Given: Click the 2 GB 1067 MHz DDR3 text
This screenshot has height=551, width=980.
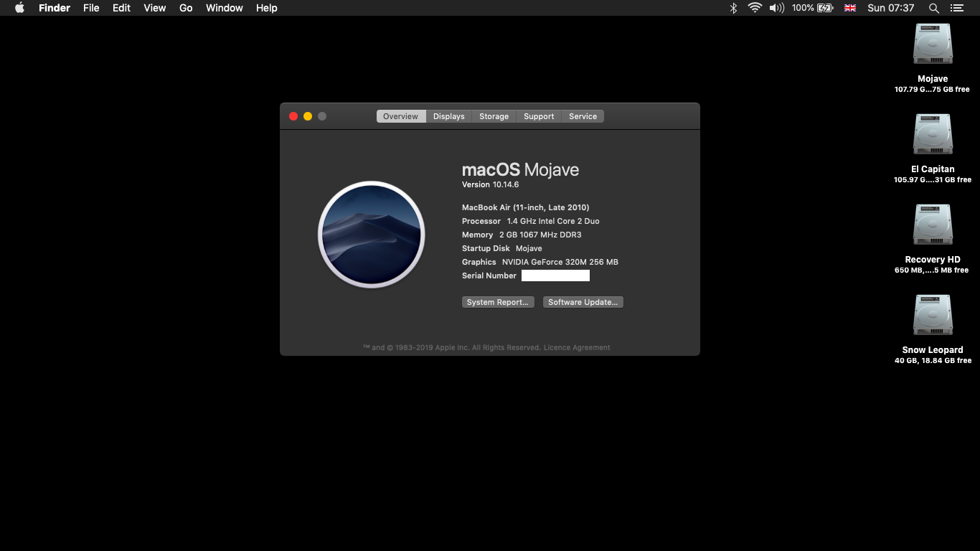Looking at the screenshot, I should coord(540,235).
